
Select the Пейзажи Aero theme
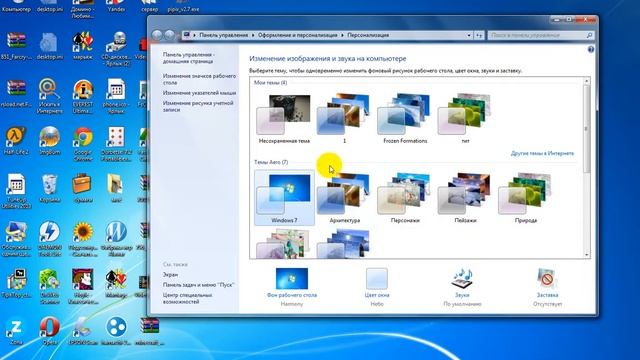[465, 198]
